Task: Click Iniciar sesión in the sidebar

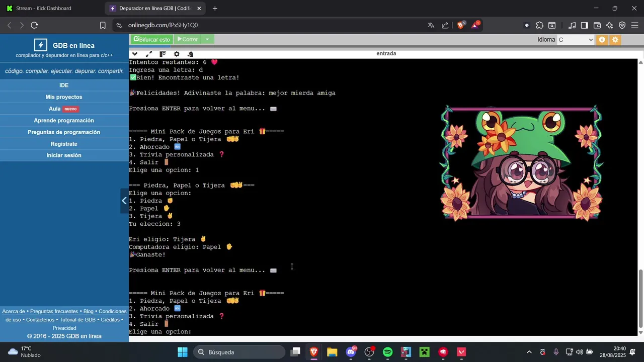Action: (x=64, y=155)
